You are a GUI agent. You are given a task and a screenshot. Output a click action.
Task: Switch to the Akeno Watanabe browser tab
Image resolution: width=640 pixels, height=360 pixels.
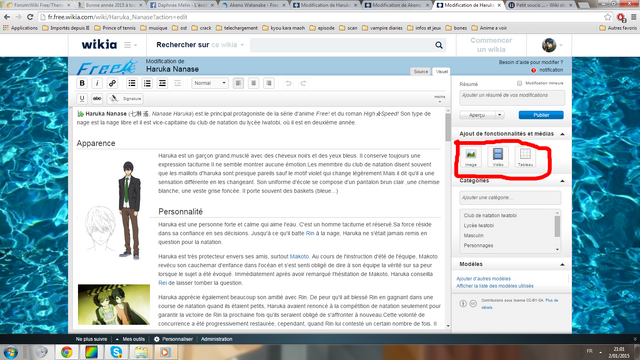pos(255,5)
